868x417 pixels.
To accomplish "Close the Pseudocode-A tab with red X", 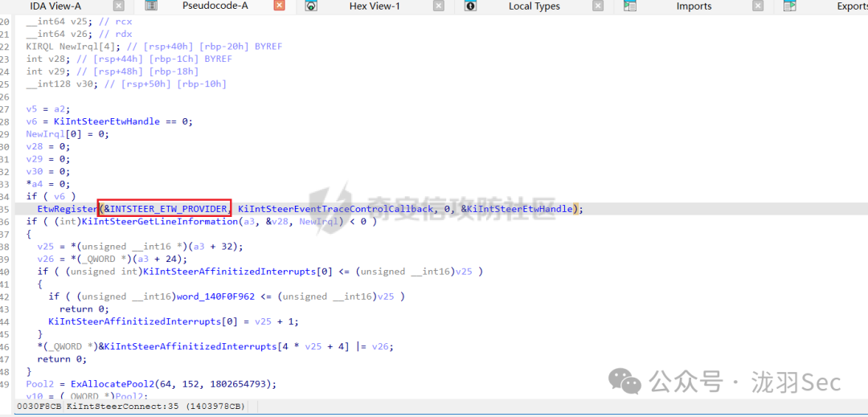I will pos(280,6).
